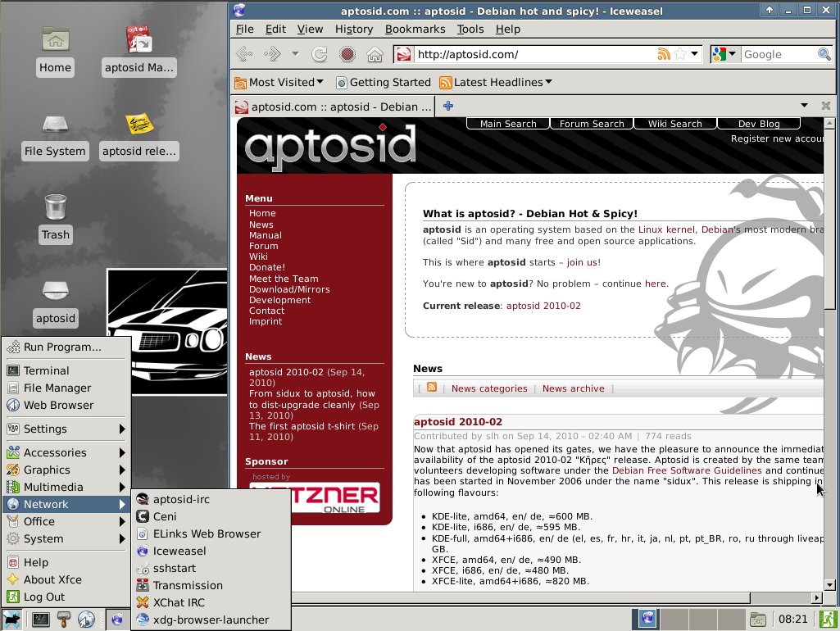
Task: Open the News archive link
Action: click(x=573, y=388)
